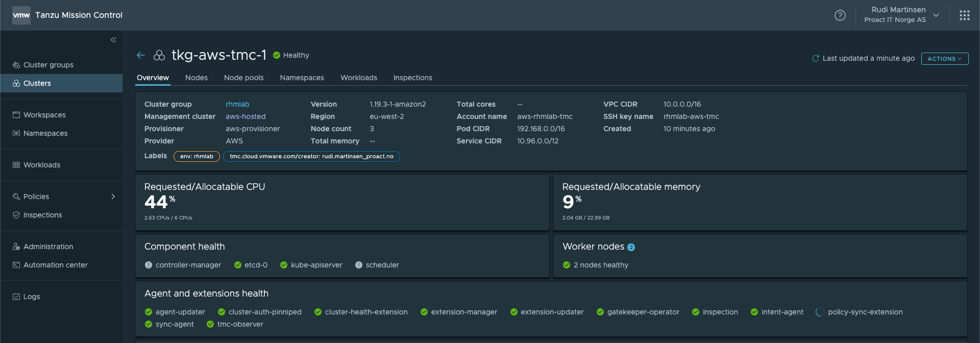The width and height of the screenshot is (980, 343).
Task: Click the kube-apiserver healthy check icon
Action: [284, 265]
